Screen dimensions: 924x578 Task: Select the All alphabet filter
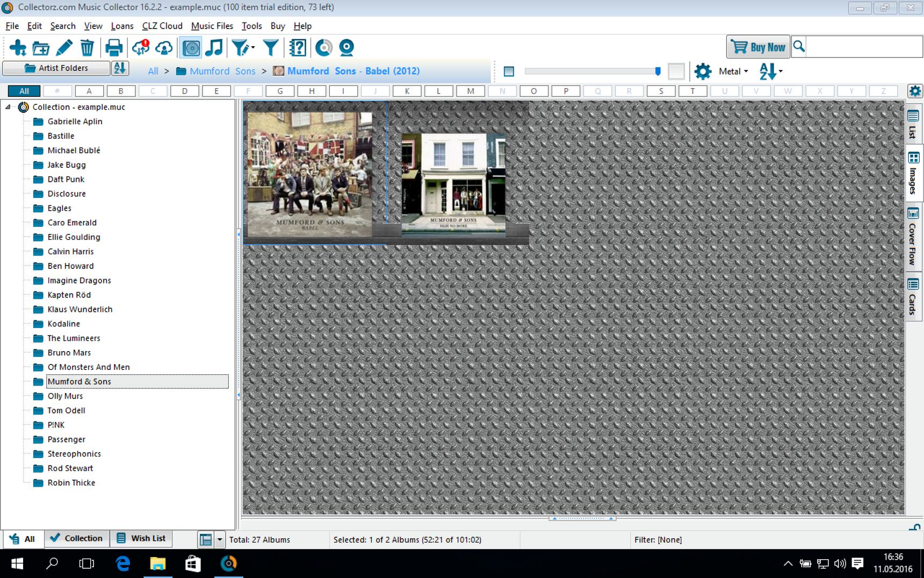(x=24, y=91)
